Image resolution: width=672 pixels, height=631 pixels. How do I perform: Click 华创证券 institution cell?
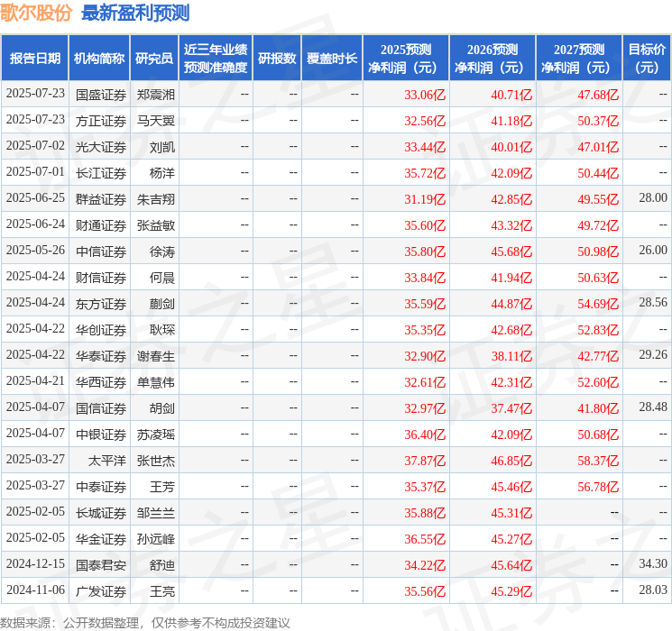point(101,330)
